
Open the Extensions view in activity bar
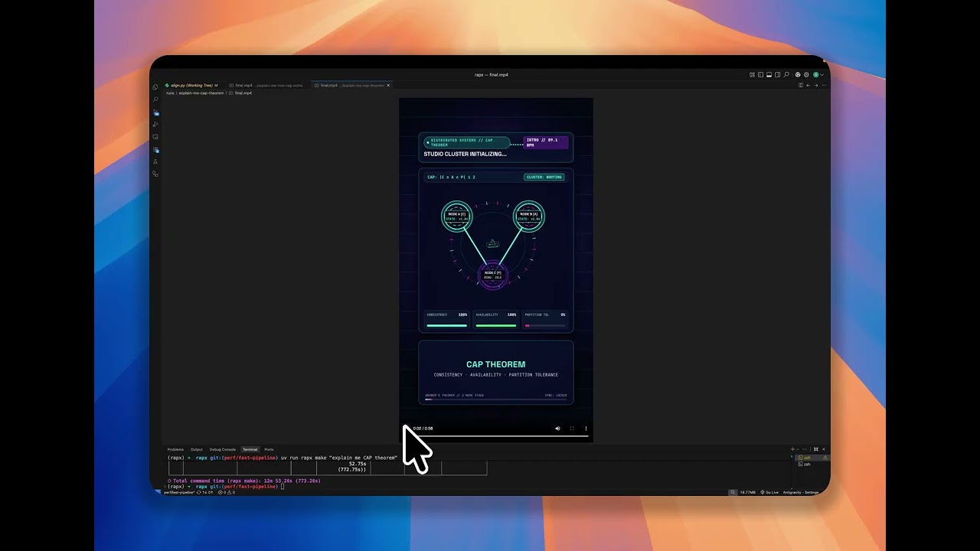[x=155, y=149]
